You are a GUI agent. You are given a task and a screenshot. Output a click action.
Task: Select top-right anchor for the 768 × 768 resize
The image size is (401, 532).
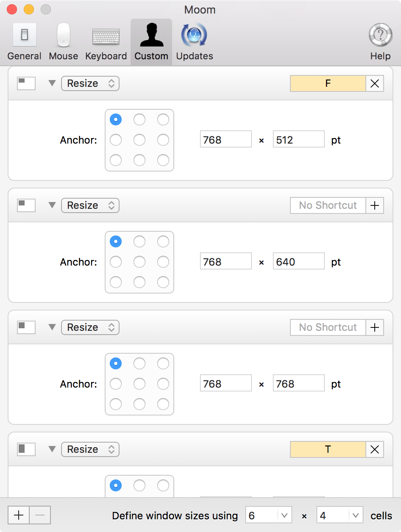tap(163, 364)
